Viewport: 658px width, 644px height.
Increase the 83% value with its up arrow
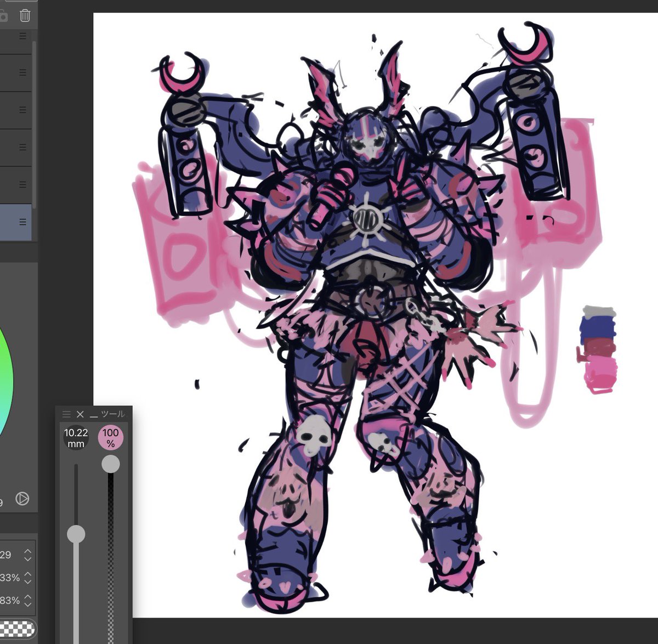pos(28,597)
